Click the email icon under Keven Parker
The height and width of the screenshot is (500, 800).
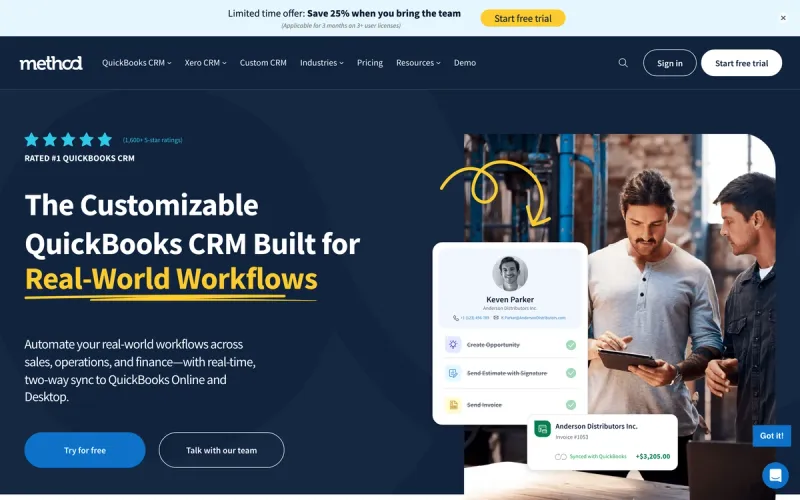pyautogui.click(x=496, y=318)
